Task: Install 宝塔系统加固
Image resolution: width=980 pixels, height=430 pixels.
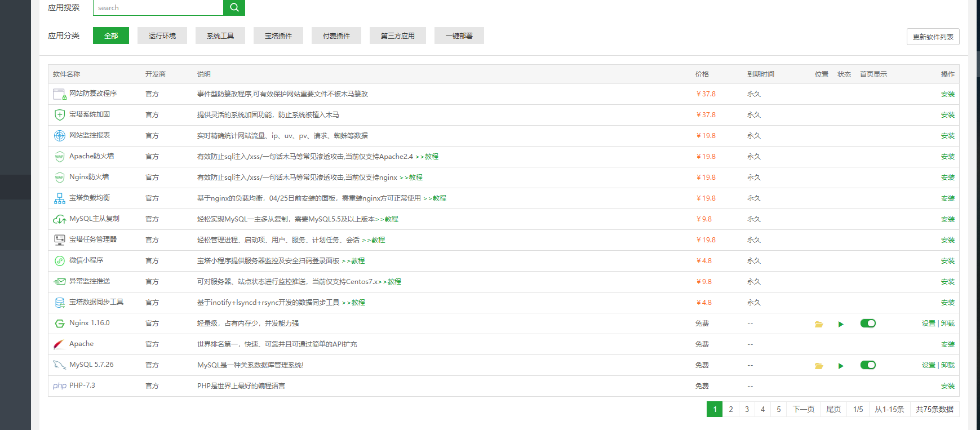Action: coord(948,115)
